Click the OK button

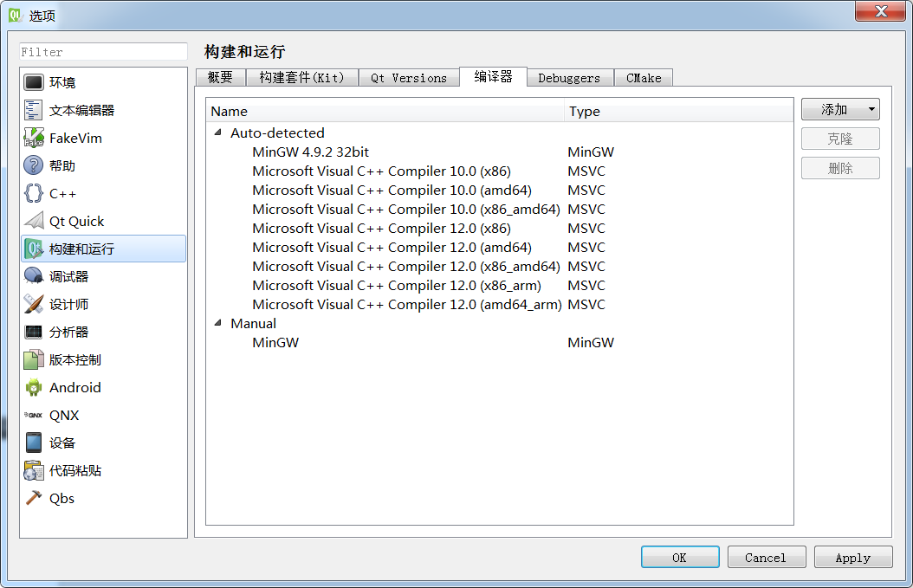pyautogui.click(x=679, y=557)
